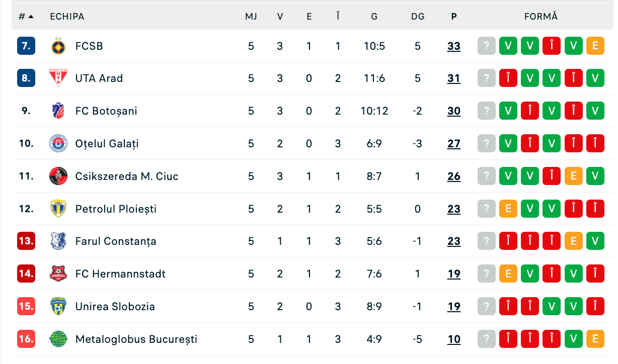
Task: Click UTA Arad's gray upcoming match badge
Action: (486, 78)
